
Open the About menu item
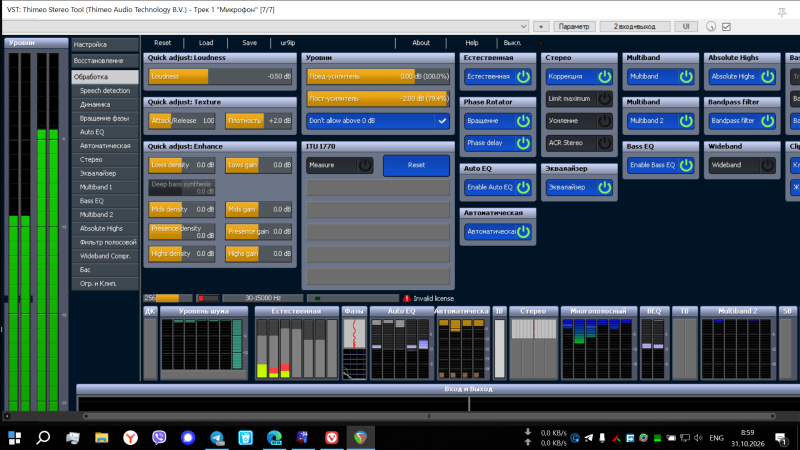(x=421, y=43)
